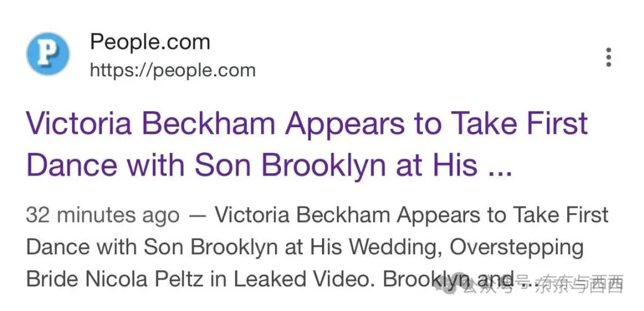Select the People.com site name
The width and height of the screenshot is (644, 311).
tap(150, 42)
